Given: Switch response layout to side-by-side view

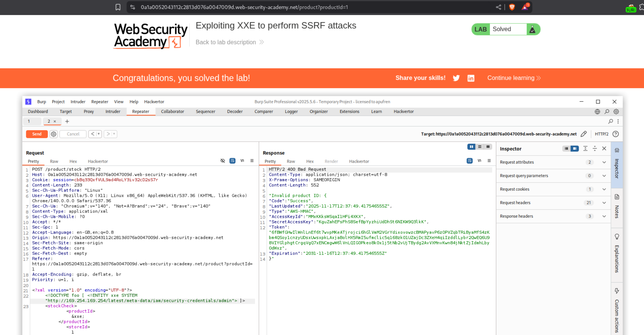Looking at the screenshot, I should click(471, 147).
